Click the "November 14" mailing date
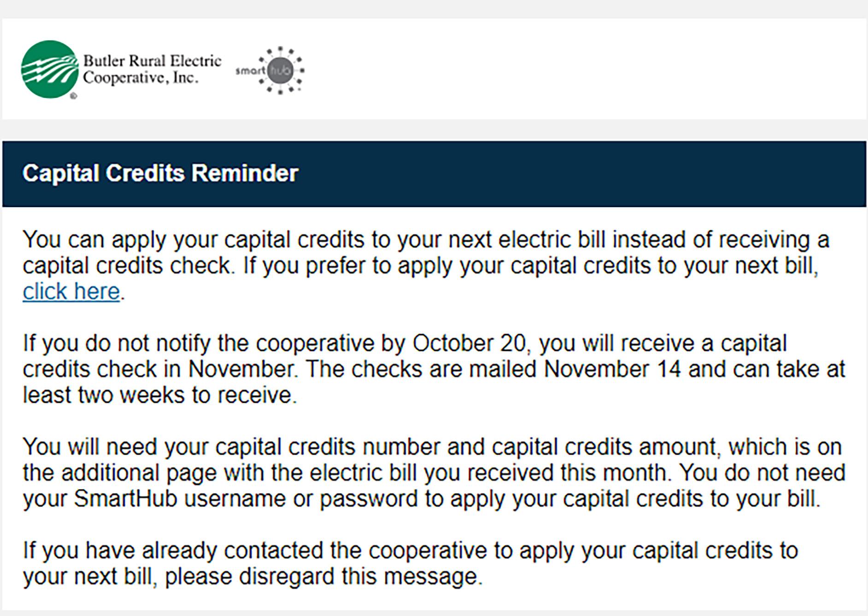Screen dimensions: 868x616 click(612, 369)
